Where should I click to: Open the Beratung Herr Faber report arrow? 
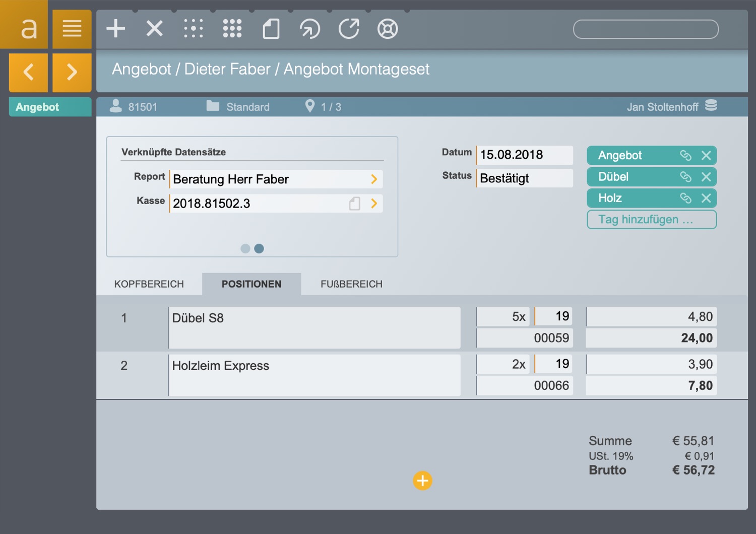pyautogui.click(x=374, y=179)
